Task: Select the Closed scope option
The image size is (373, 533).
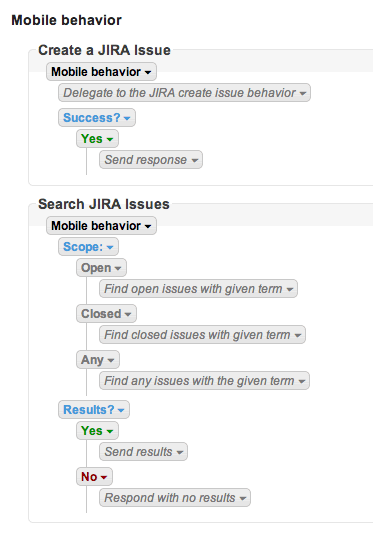Action: point(106,314)
